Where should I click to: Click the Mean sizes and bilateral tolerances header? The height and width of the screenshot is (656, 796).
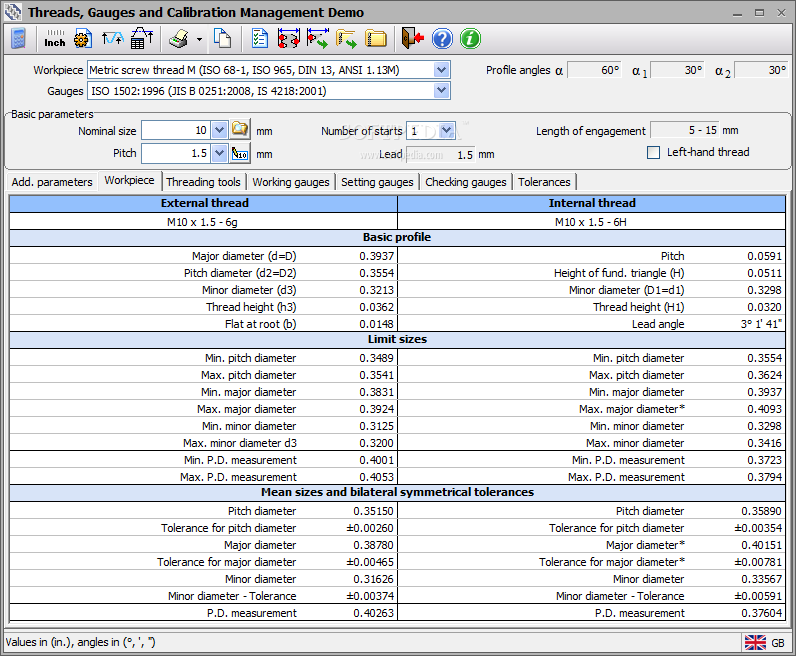397,492
